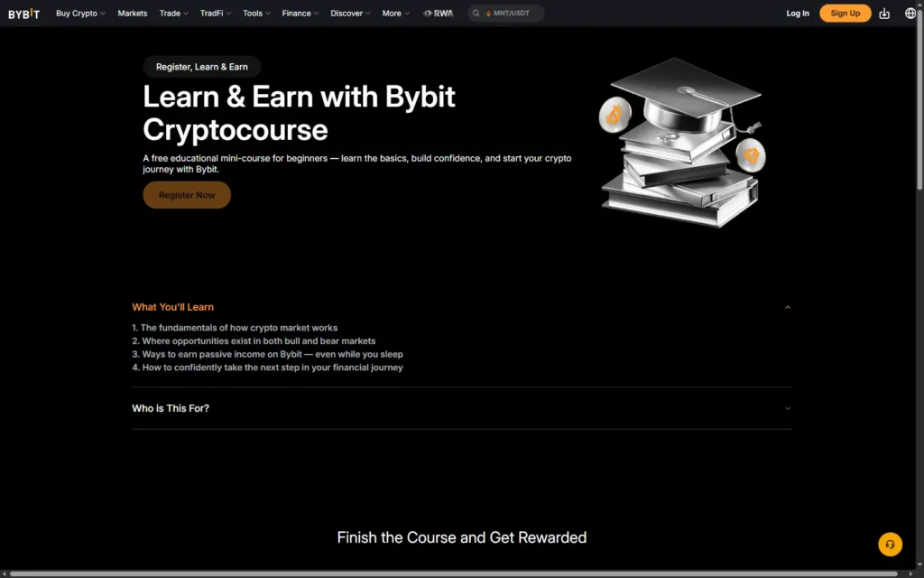The width and height of the screenshot is (924, 578).
Task: Click the Who is This For? chevron
Action: click(787, 408)
